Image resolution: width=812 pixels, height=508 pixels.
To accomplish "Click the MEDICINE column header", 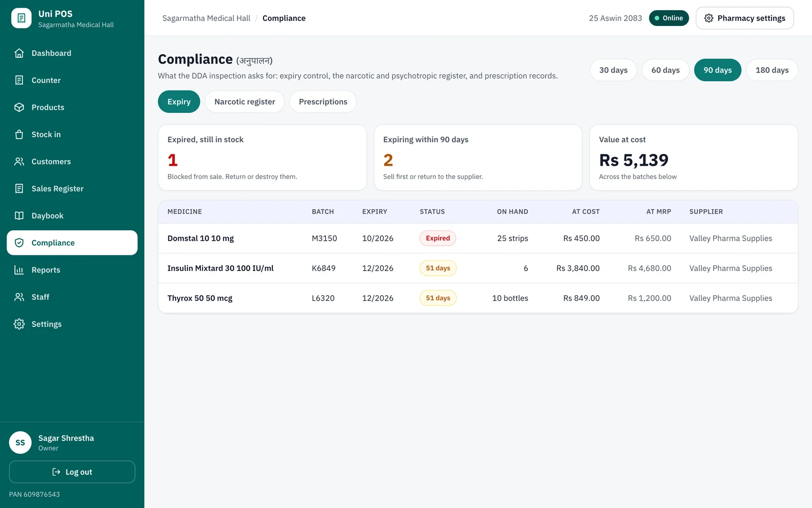I will tap(185, 212).
